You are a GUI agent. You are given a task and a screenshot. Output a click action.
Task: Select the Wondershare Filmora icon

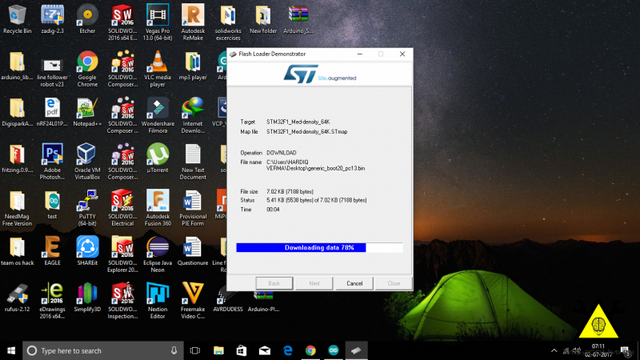158,115
